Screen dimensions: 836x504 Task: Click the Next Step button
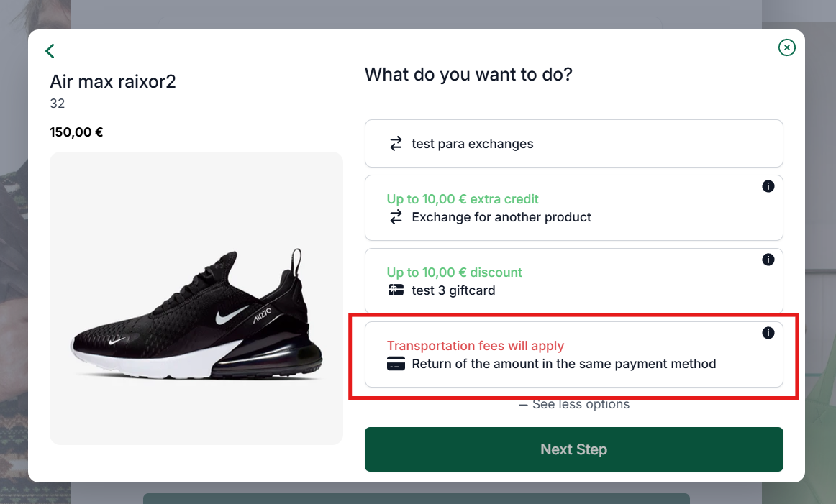[573, 449]
